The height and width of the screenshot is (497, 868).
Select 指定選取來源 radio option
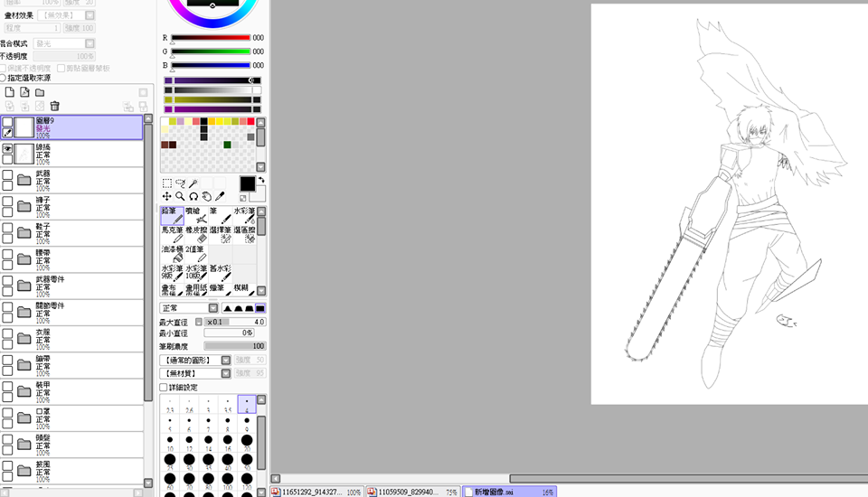[2, 78]
